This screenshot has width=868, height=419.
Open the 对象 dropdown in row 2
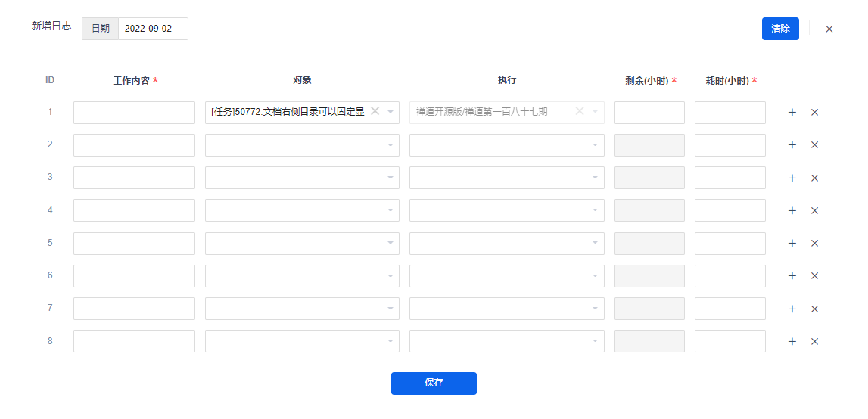(302, 145)
